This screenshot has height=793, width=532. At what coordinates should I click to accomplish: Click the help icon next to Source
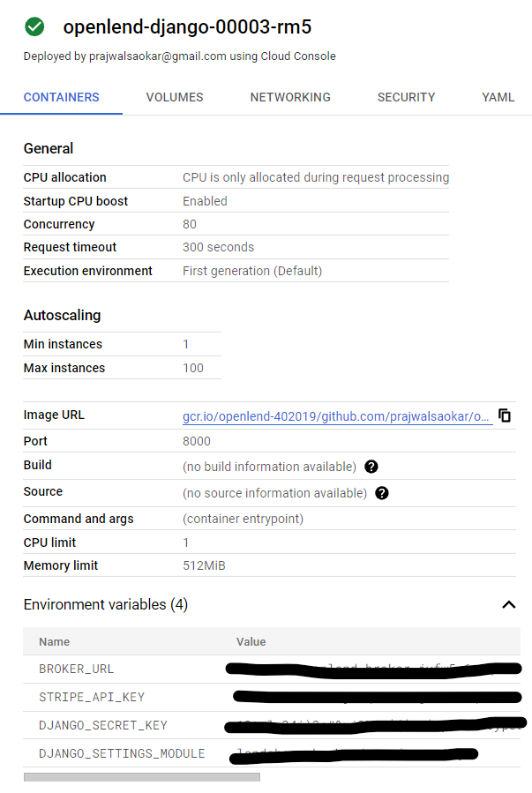click(x=382, y=493)
